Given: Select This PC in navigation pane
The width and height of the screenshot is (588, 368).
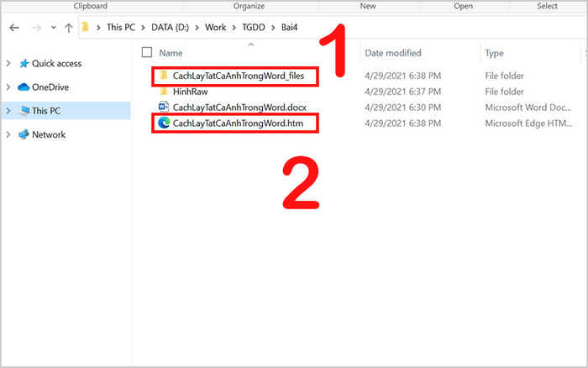Looking at the screenshot, I should tap(45, 111).
